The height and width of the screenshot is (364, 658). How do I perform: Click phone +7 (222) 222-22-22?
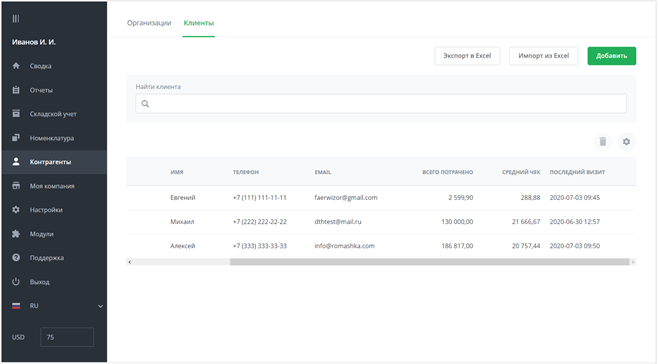[260, 222]
